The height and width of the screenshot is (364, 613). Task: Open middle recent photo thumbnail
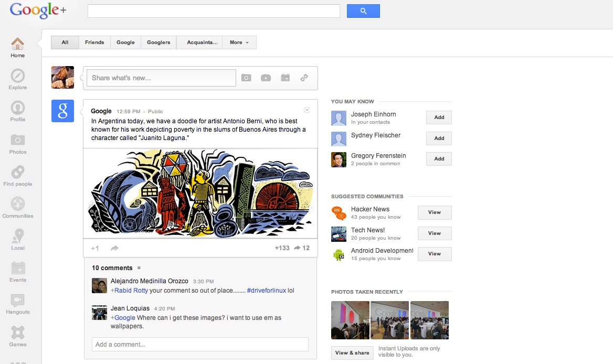[390, 320]
